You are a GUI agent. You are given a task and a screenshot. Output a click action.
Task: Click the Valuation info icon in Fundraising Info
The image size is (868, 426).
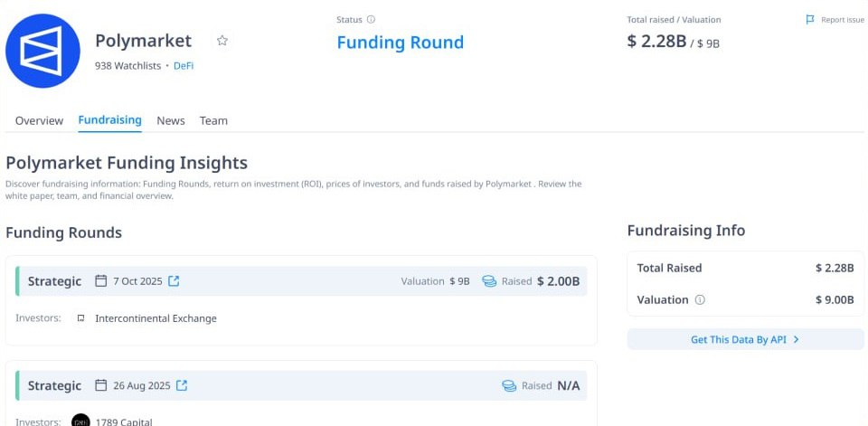pyautogui.click(x=700, y=300)
